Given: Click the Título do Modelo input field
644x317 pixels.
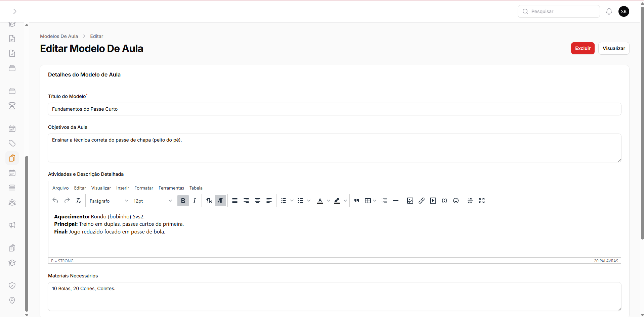Looking at the screenshot, I should (334, 109).
